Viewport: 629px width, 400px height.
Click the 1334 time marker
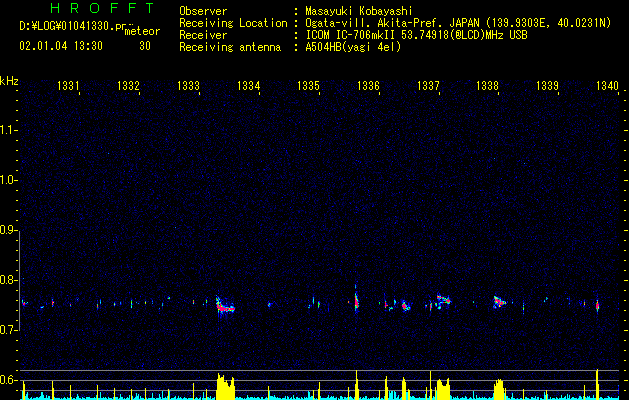point(248,85)
